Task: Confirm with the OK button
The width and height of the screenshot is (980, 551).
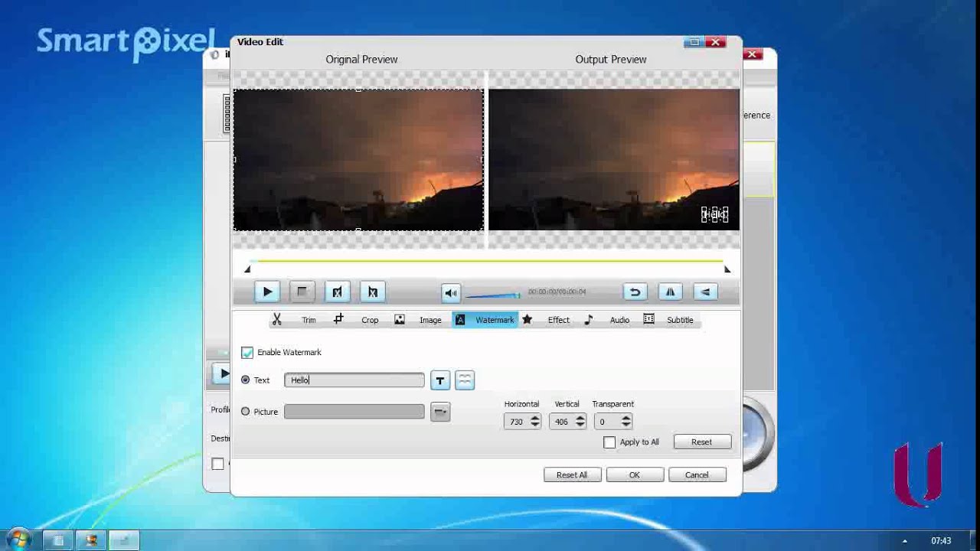Action: (635, 474)
